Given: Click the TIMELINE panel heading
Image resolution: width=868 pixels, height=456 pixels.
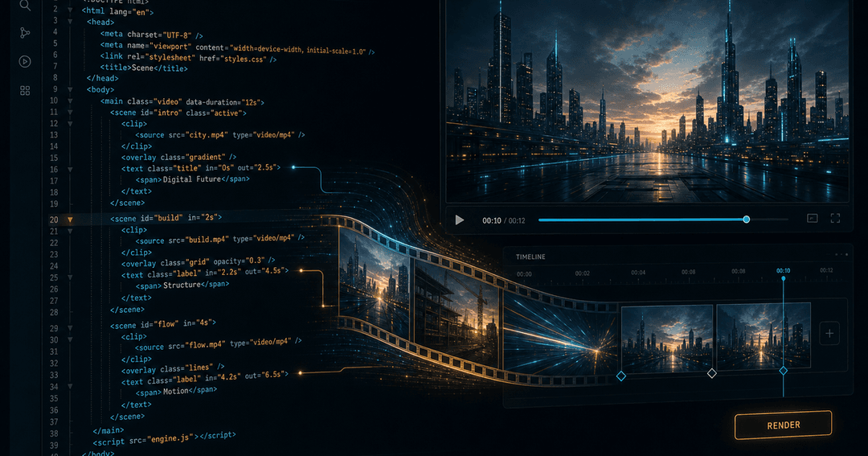Looking at the screenshot, I should tap(530, 257).
